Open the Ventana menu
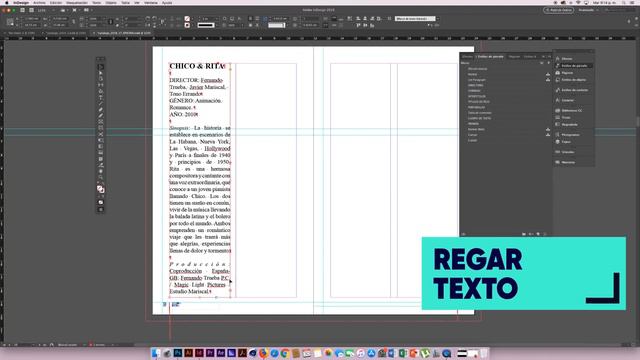This screenshot has height=360, width=640. point(151,2)
